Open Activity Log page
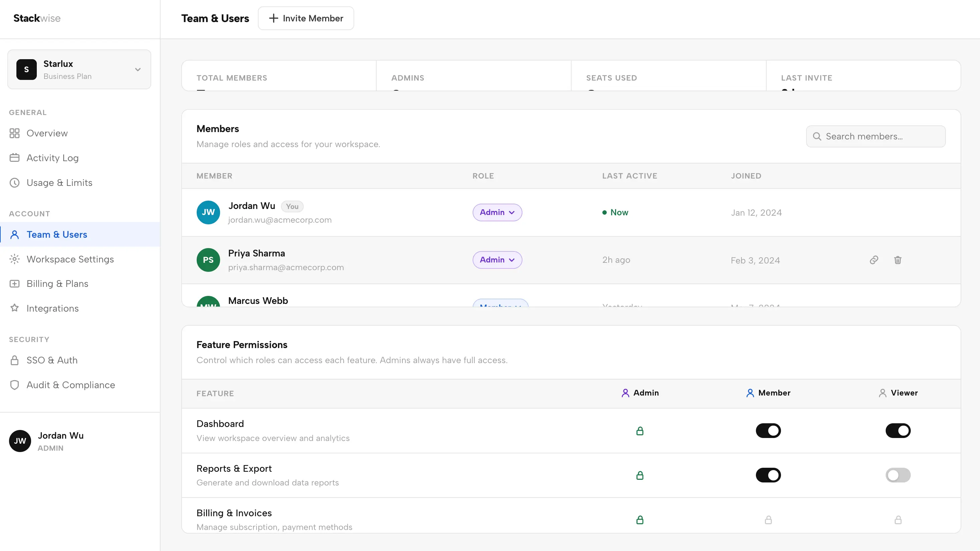 point(80,158)
